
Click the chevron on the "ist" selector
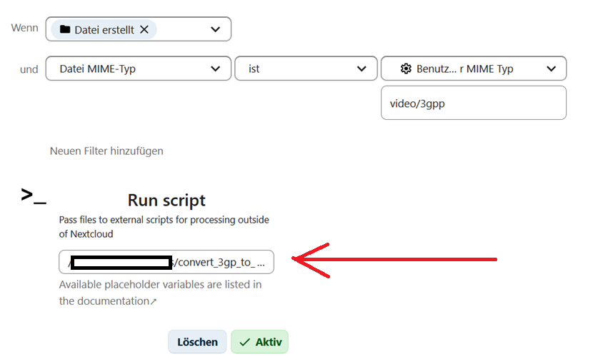point(362,69)
